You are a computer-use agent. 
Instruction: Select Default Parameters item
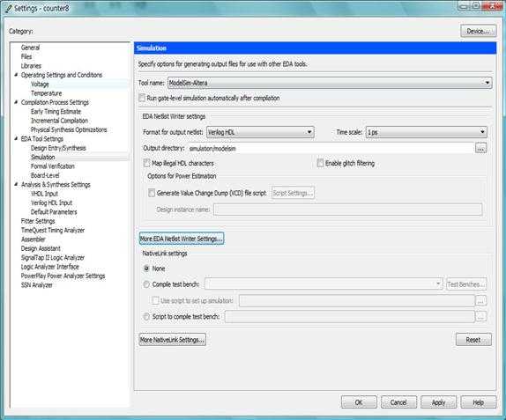(54, 212)
